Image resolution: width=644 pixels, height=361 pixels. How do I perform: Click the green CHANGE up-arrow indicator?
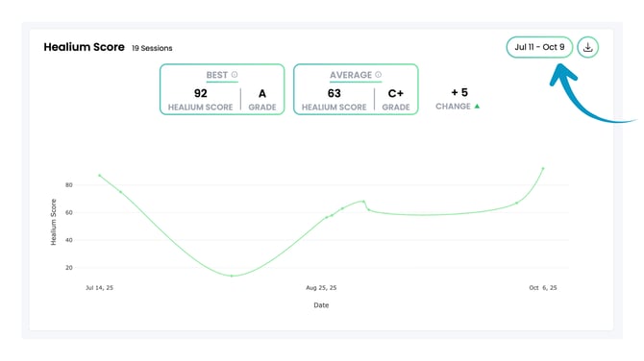(477, 107)
